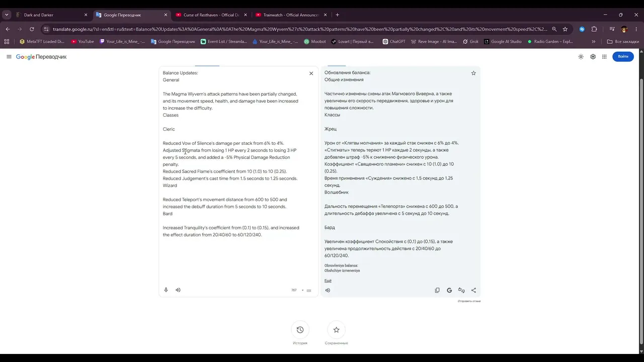Open the blue extension icon in toolbar
This screenshot has height=362, width=644.
point(582,29)
